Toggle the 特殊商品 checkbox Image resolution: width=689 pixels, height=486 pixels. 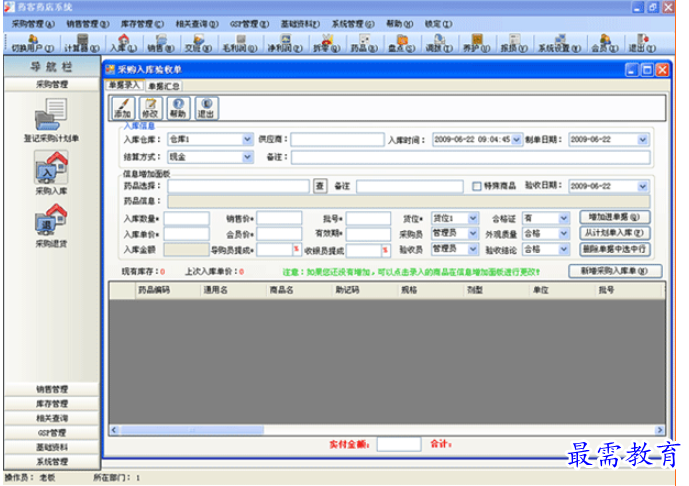coord(477,186)
